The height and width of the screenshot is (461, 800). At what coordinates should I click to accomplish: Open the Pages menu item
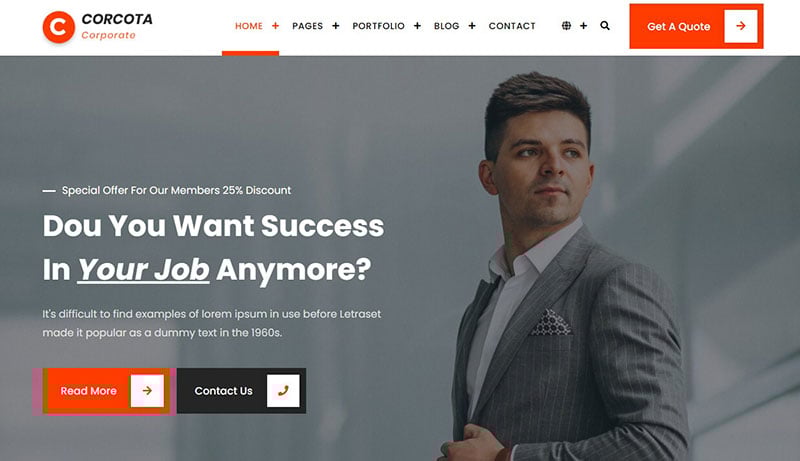click(x=308, y=26)
